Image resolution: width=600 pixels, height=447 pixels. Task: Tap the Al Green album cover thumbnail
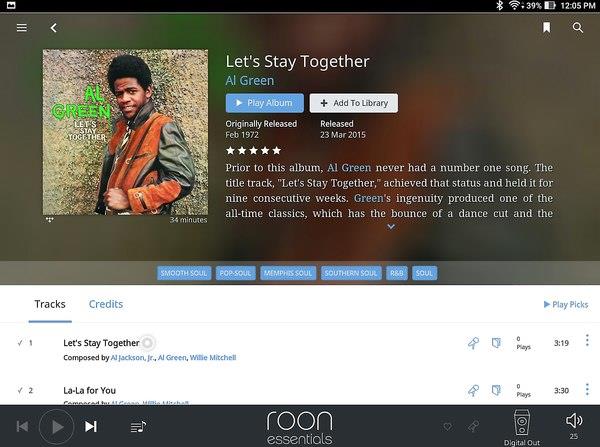pyautogui.click(x=126, y=132)
